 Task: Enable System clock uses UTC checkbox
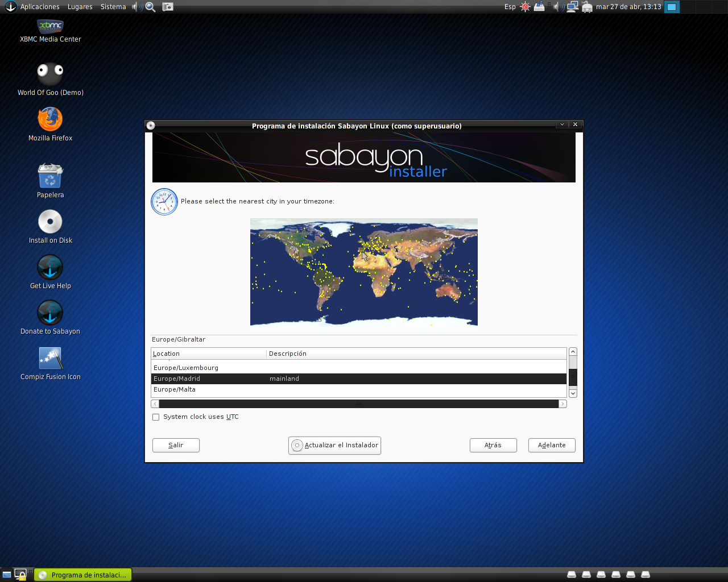point(156,417)
